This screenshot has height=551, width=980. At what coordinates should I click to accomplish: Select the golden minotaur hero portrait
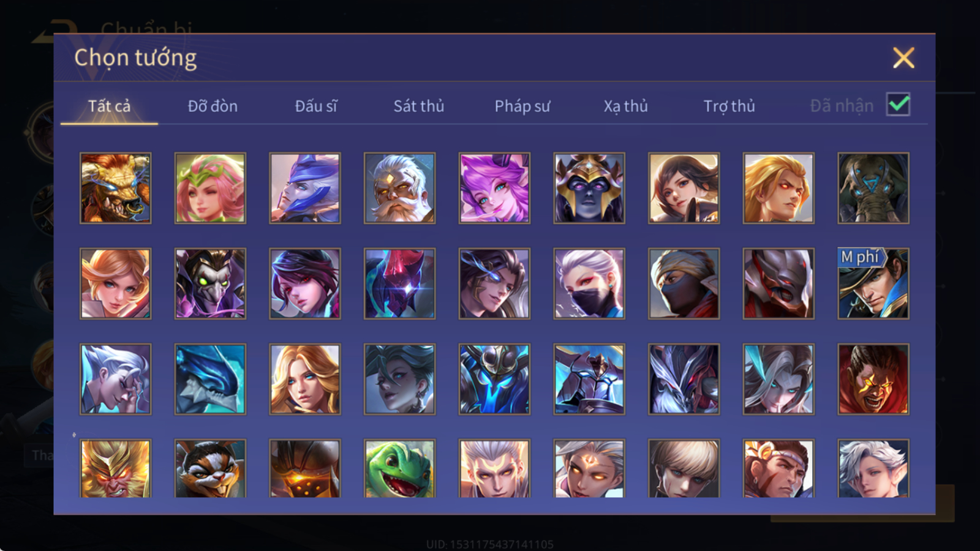(115, 188)
